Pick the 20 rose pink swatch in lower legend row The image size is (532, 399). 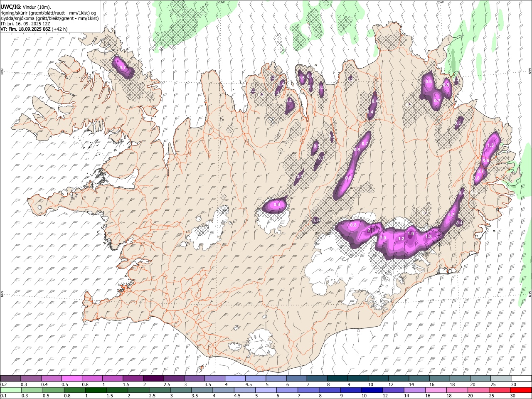pyautogui.click(x=478, y=390)
